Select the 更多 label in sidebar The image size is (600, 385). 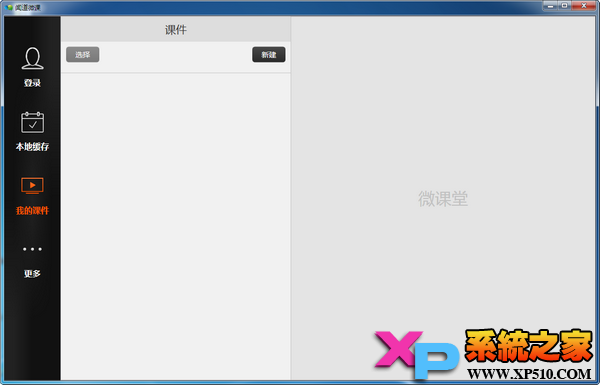33,274
